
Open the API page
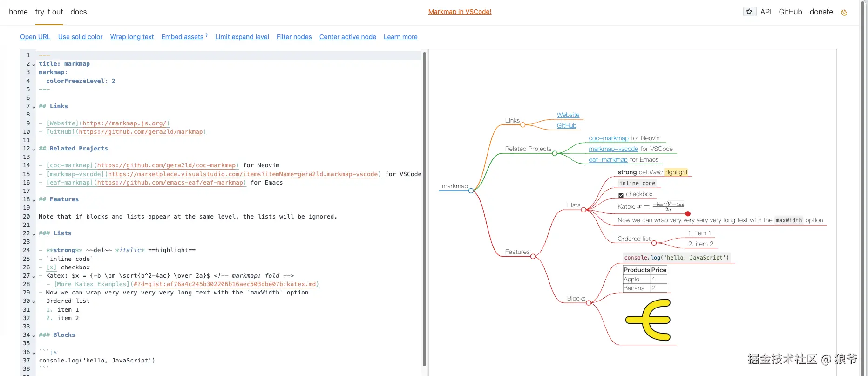tap(766, 12)
